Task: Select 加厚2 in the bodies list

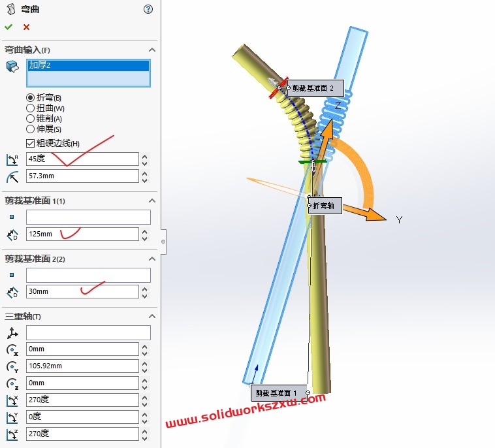Action: (88, 66)
